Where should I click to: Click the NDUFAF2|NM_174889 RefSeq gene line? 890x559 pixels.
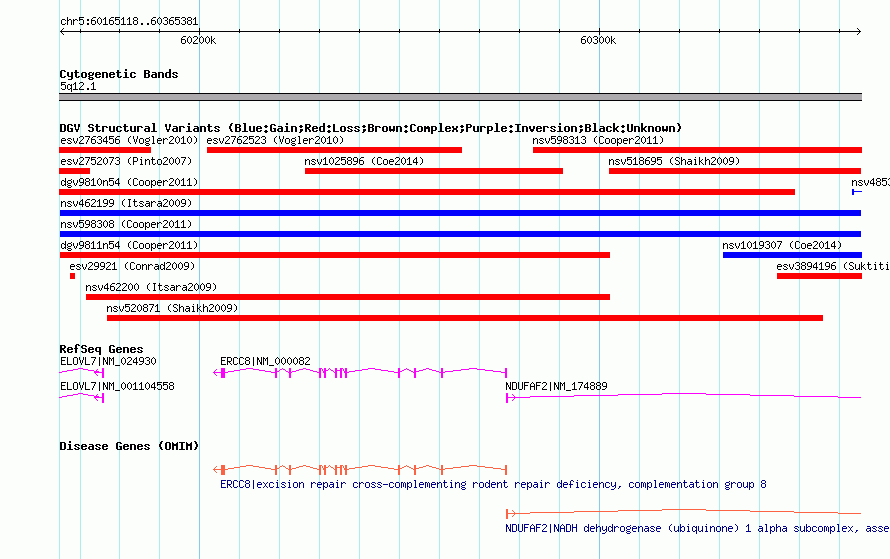pyautogui.click(x=683, y=397)
